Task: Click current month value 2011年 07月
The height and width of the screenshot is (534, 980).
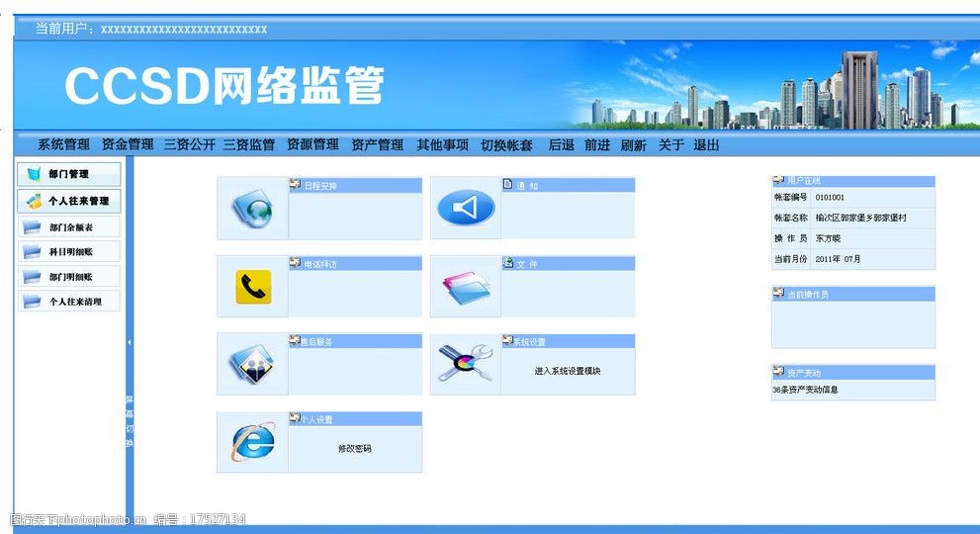Action: 839,259
